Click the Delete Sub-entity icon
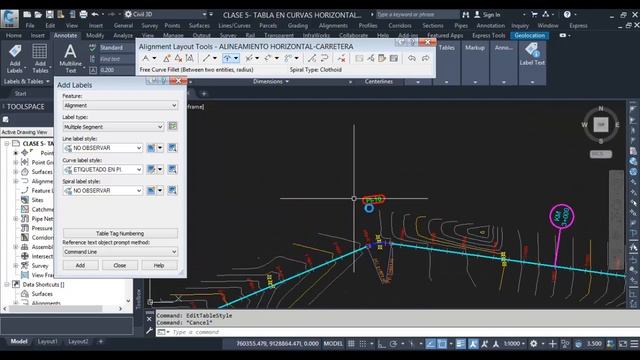This screenshot has height=360, width=640. coord(342,58)
